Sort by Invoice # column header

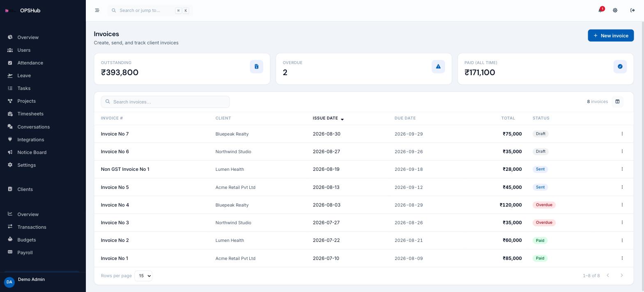(x=112, y=118)
